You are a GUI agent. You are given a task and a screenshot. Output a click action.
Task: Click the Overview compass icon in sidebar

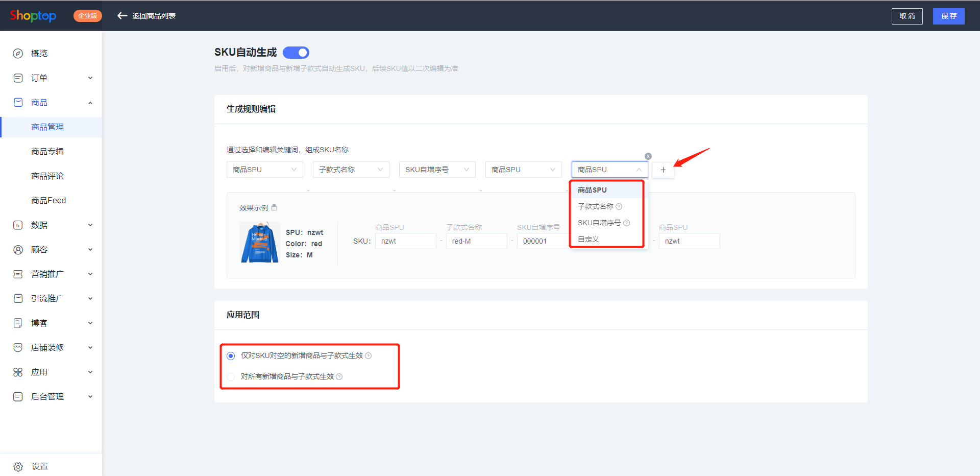pyautogui.click(x=18, y=54)
